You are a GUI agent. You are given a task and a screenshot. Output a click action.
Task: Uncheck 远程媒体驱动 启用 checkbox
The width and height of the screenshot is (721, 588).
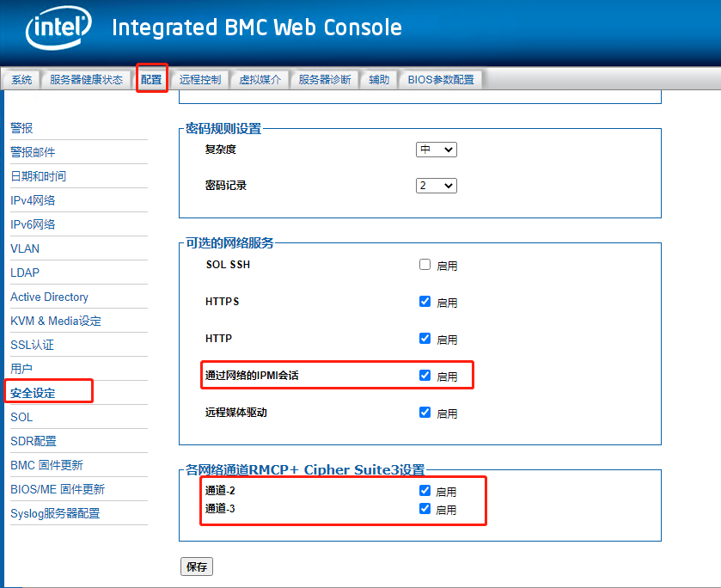425,413
